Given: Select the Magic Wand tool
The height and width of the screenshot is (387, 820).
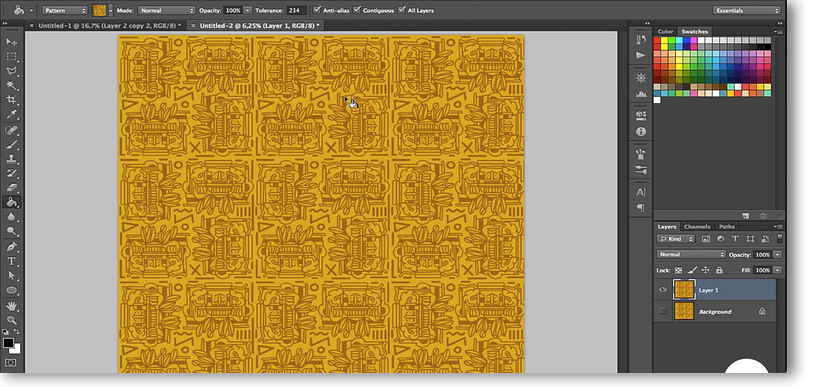Looking at the screenshot, I should [x=11, y=85].
